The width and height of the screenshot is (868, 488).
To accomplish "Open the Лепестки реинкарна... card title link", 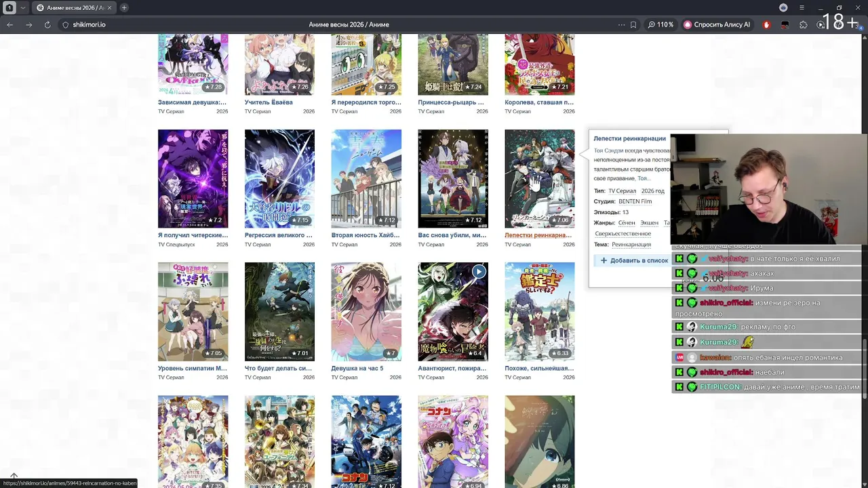I will [x=538, y=235].
